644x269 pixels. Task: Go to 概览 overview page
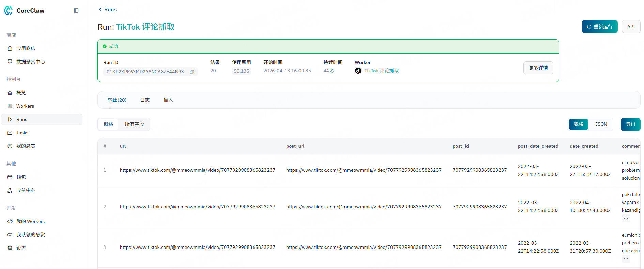(x=21, y=93)
